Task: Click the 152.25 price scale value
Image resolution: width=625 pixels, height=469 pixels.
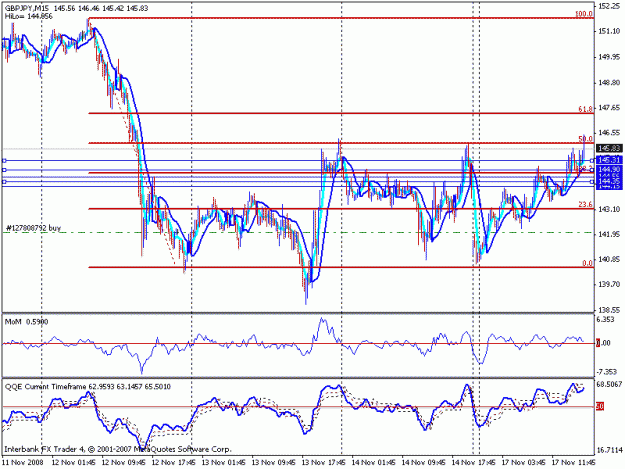Action: click(610, 6)
